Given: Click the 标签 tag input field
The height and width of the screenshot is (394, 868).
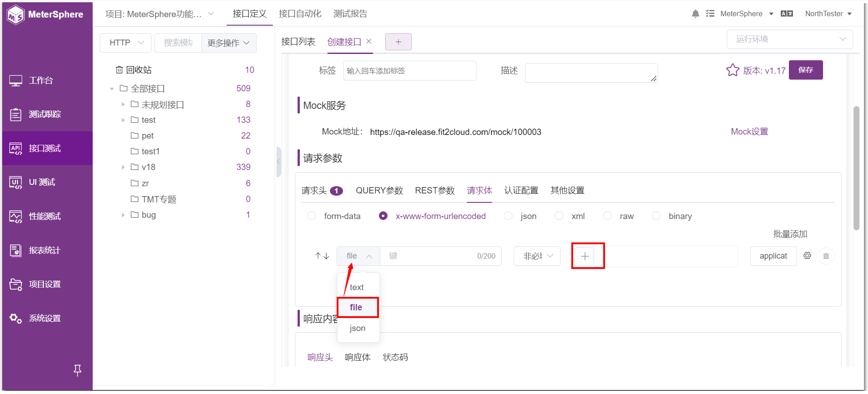Looking at the screenshot, I should coord(410,71).
